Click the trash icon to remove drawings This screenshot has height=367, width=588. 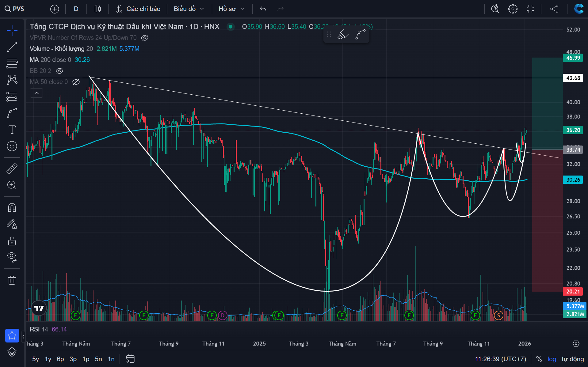click(12, 280)
